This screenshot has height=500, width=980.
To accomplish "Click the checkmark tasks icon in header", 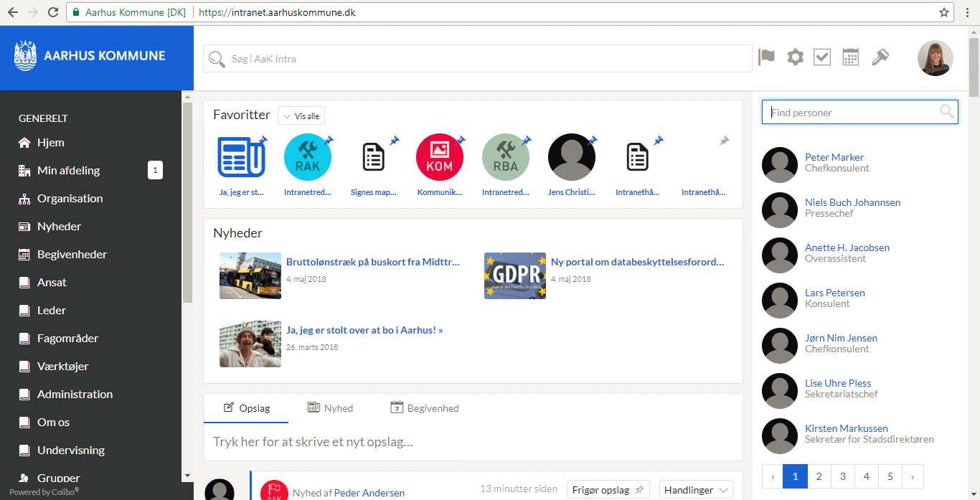I will 822,57.
